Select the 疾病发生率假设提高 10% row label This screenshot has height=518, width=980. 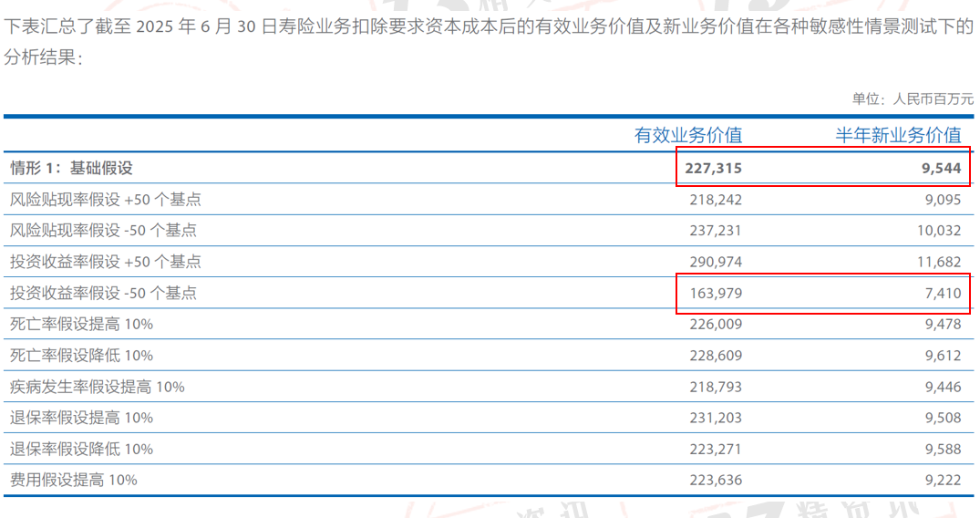(97, 387)
